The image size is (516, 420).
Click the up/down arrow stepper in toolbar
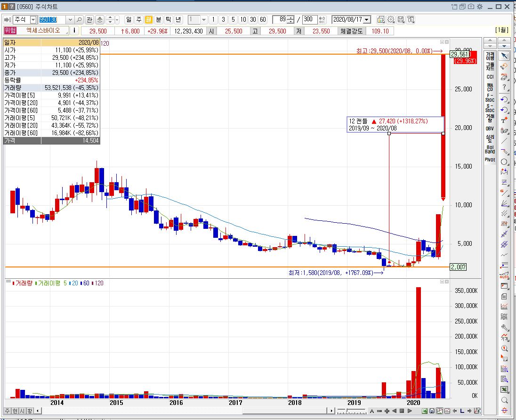pyautogui.click(x=110, y=20)
